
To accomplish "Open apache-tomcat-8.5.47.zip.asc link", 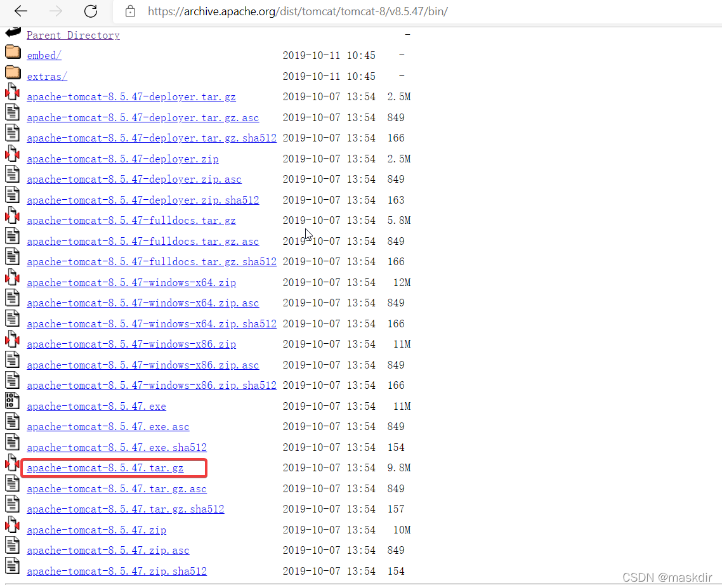I will pyautogui.click(x=108, y=551).
